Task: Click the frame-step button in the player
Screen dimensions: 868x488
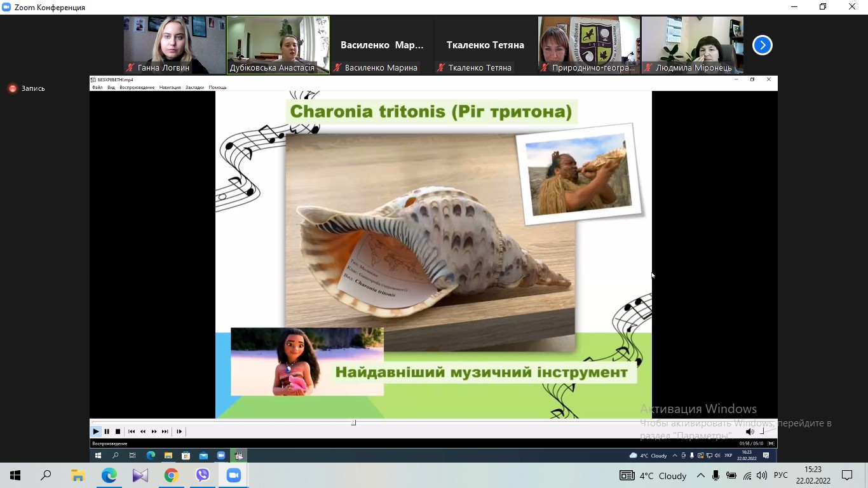Action: click(179, 431)
